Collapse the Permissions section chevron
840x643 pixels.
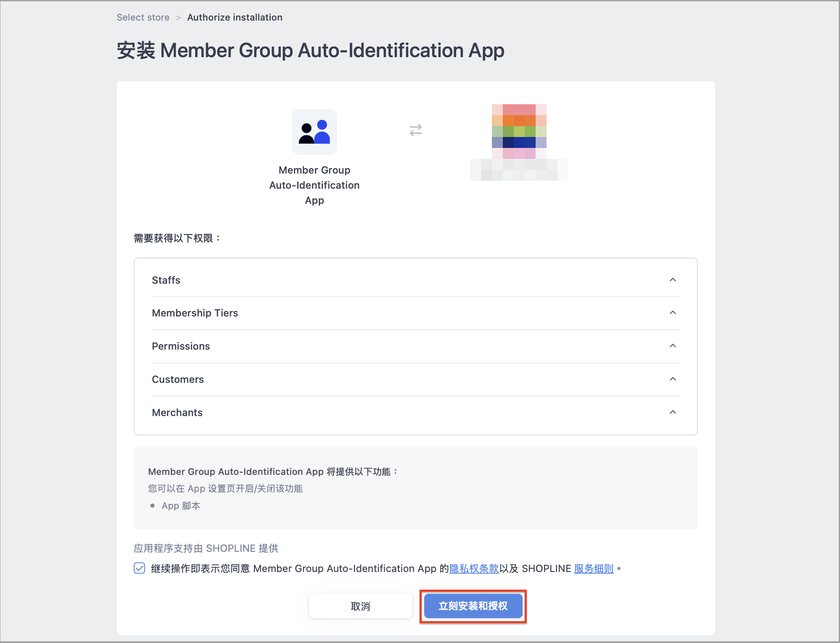(673, 346)
